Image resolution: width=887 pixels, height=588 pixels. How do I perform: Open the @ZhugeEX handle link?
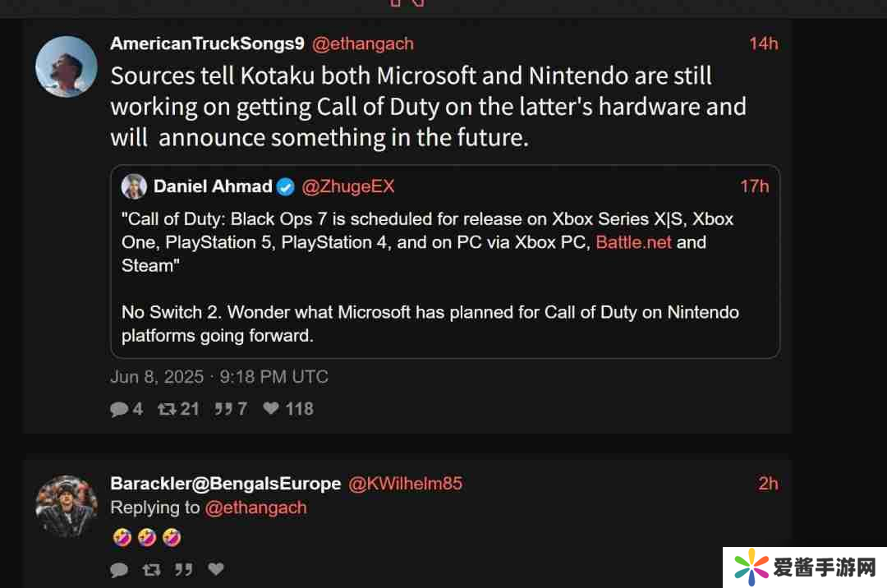[348, 186]
